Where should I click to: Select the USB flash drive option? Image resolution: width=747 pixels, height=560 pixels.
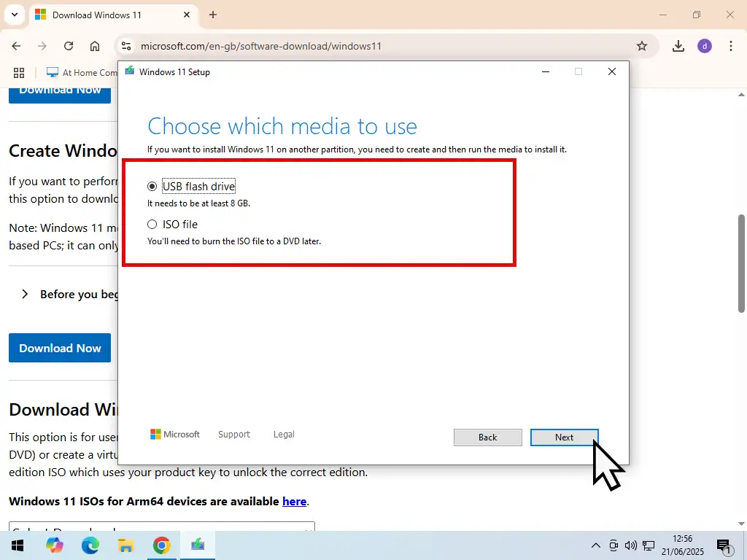point(152,187)
